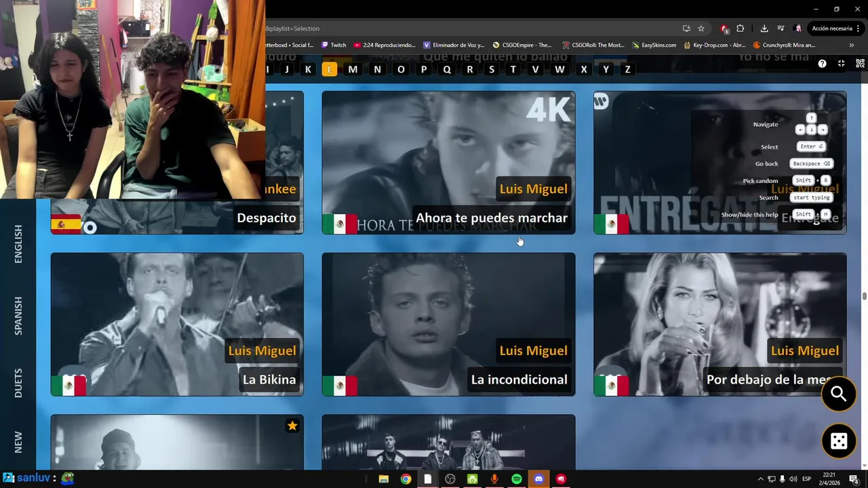Select La Bikina song card
Viewport: 868px width, 488px height.
pos(177,325)
